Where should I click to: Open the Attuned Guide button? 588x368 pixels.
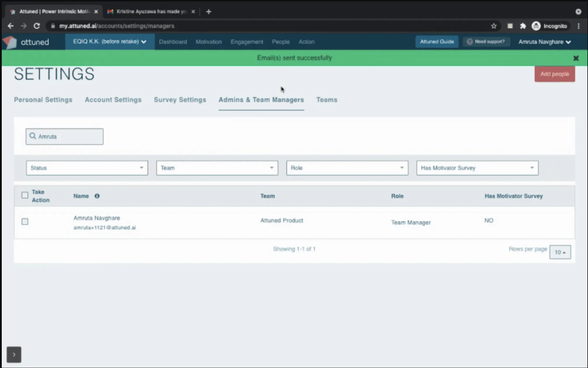click(x=437, y=42)
